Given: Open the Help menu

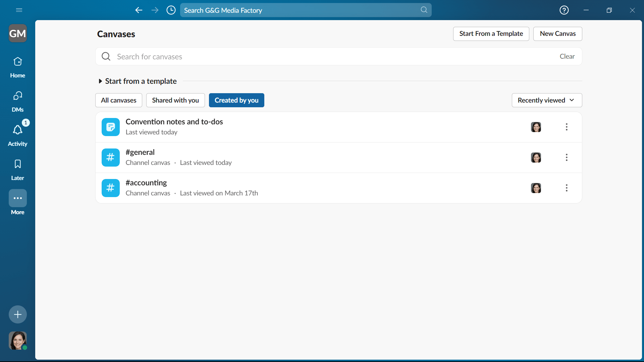Looking at the screenshot, I should click(x=564, y=10).
